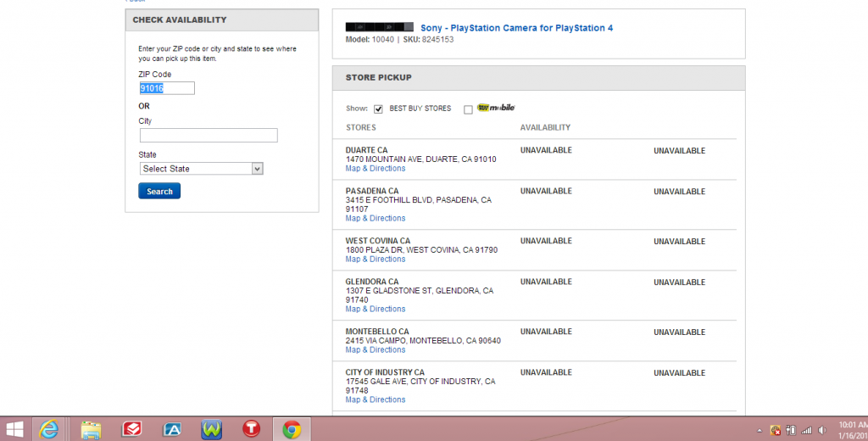Viewport: 868px width, 441px height.
Task: Open Map & Directions for Pasadena store
Action: coord(376,218)
